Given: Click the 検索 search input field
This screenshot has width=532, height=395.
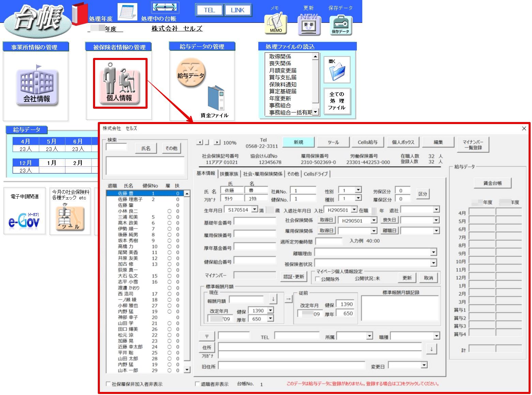Looking at the screenshot, I should click(116, 147).
